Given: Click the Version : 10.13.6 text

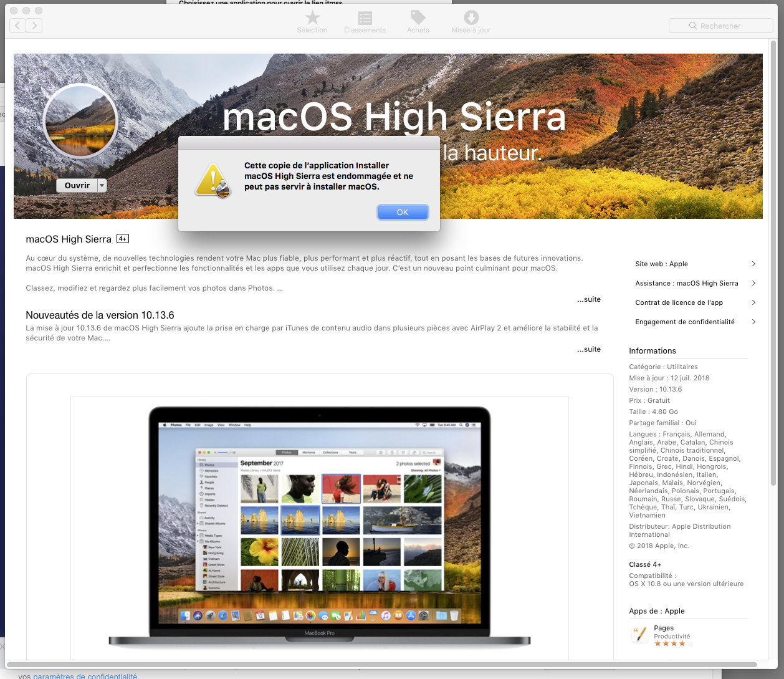Looking at the screenshot, I should pyautogui.click(x=656, y=389).
